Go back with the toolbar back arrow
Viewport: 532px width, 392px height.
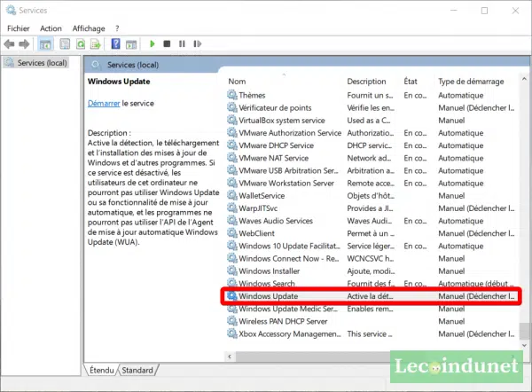9,44
